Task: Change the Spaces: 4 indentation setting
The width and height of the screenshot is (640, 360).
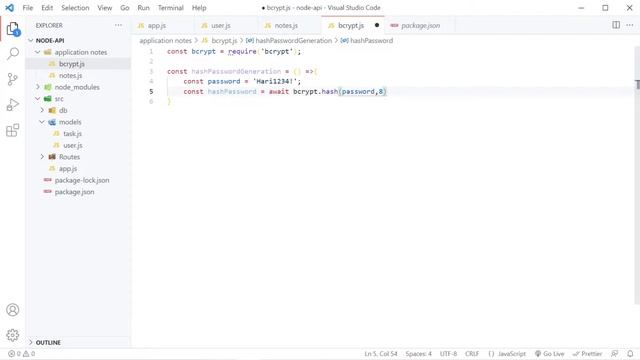Action: (418, 354)
